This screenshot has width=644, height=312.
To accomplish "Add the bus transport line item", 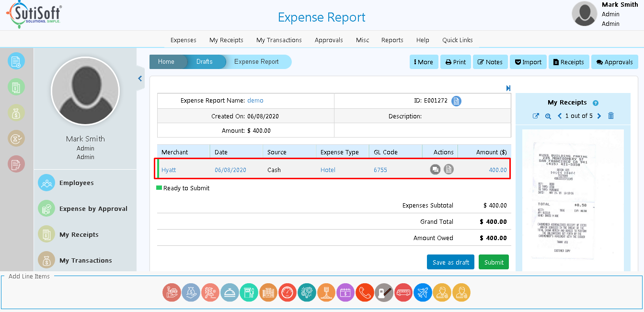I will click(403, 292).
